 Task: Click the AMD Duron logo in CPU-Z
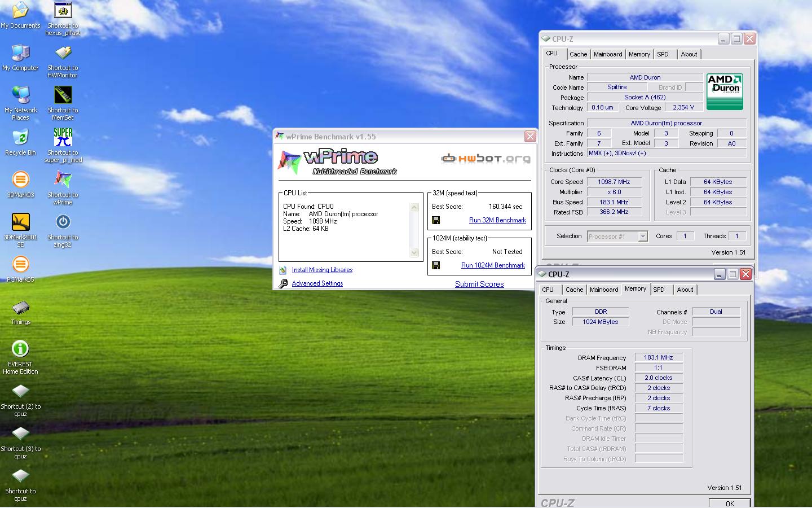coord(725,91)
